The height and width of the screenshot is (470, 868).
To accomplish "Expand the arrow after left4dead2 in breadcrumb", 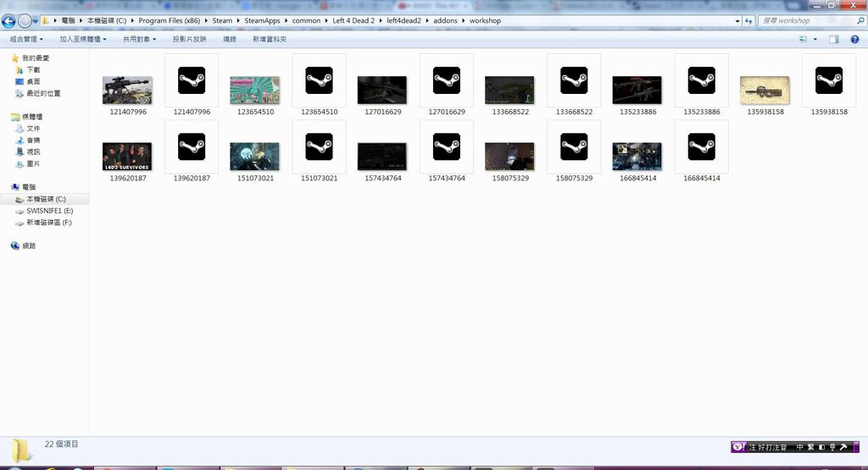I will click(427, 20).
